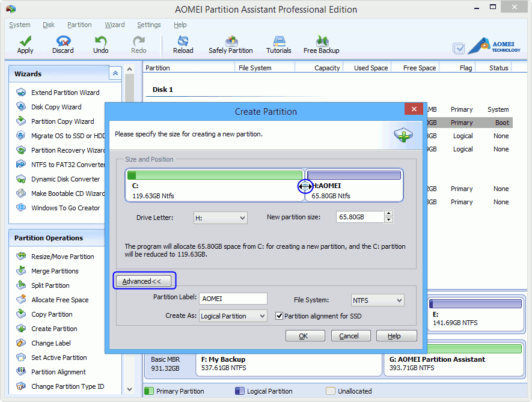Image resolution: width=532 pixels, height=402 pixels.
Task: Select Resize/Move Partition operation
Action: tap(55, 257)
